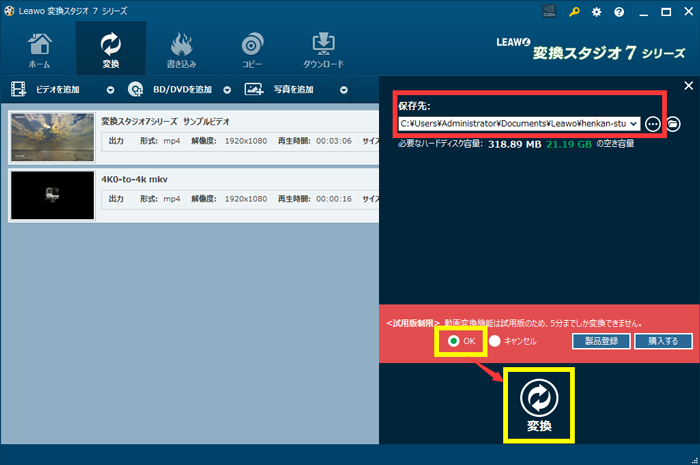Close the save settings side panel
The image size is (700, 465).
(x=689, y=86)
